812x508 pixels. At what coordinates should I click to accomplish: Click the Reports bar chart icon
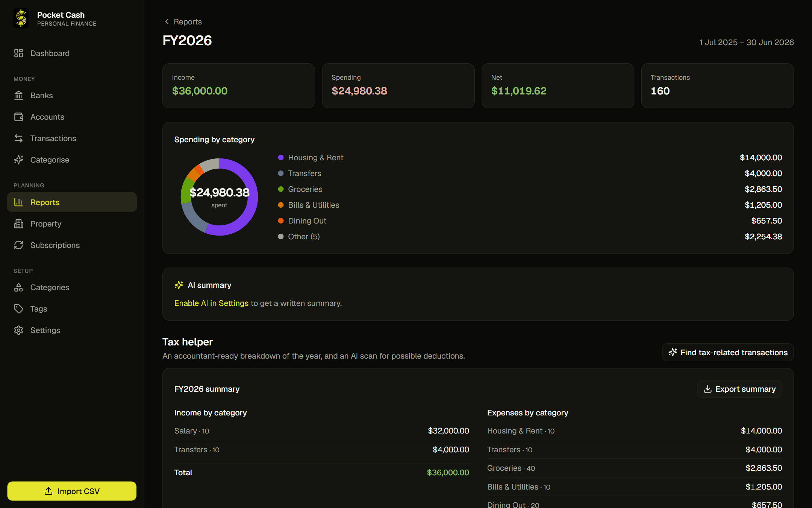(x=18, y=202)
